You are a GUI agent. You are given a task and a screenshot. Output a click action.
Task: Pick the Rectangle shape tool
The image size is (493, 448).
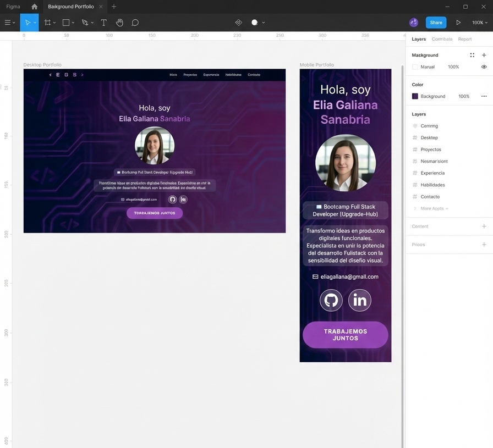[66, 23]
